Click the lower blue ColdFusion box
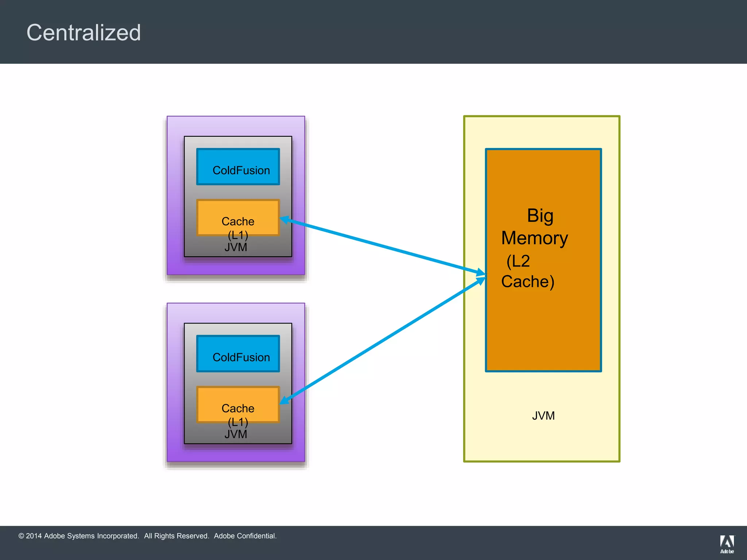 [x=238, y=353]
